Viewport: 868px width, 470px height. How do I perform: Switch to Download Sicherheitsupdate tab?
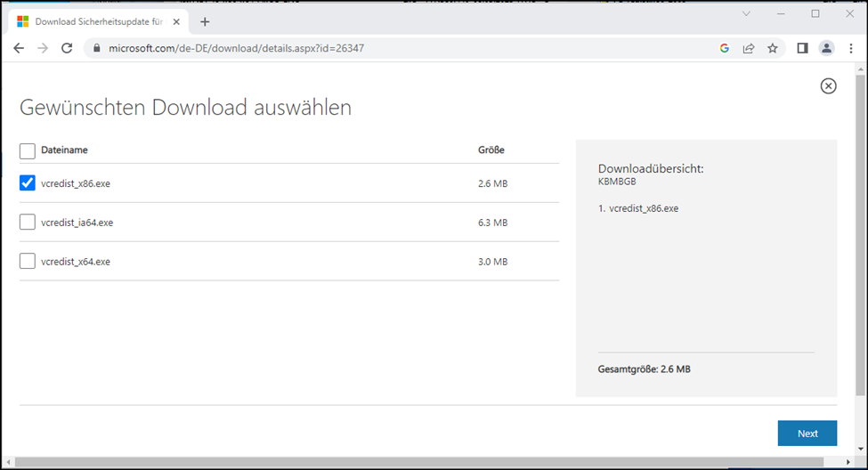[99, 21]
